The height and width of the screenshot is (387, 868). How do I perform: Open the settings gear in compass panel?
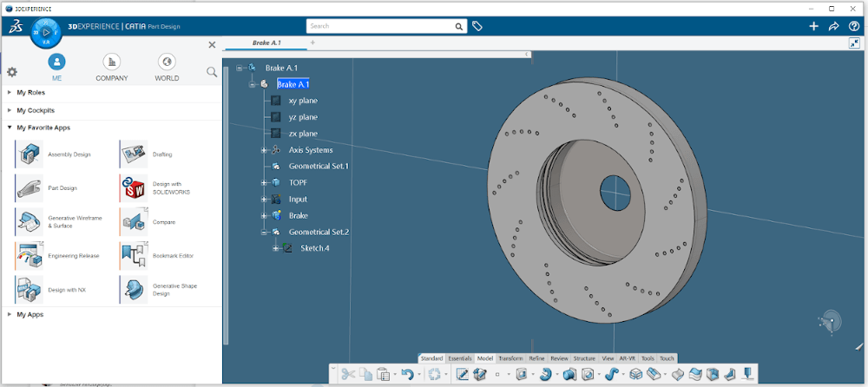[x=11, y=72]
